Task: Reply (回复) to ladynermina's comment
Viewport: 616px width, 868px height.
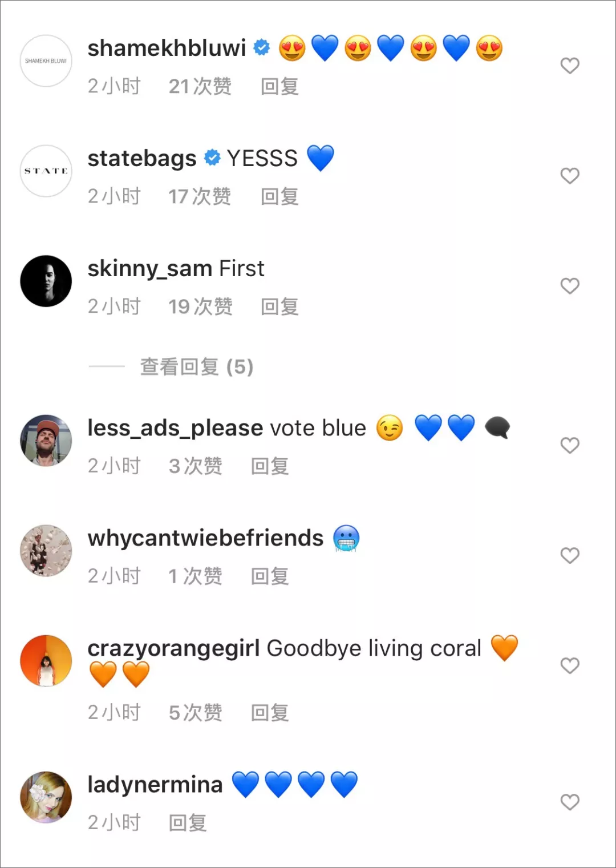Action: pyautogui.click(x=188, y=822)
